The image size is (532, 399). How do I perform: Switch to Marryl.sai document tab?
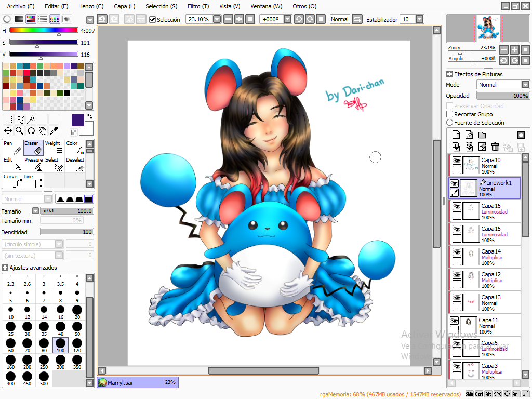point(137,382)
